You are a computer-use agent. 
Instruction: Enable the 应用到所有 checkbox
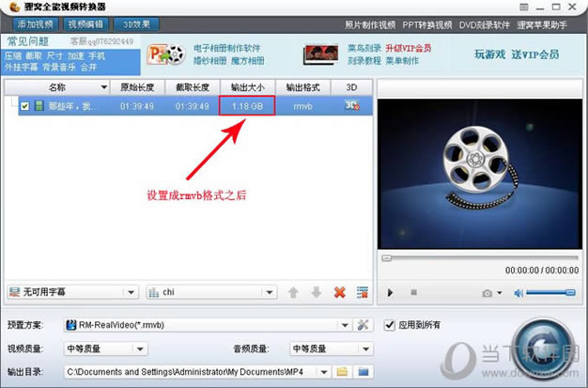tap(390, 325)
